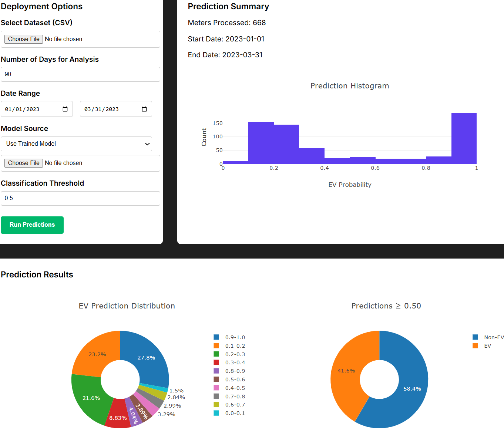Click the orange "0.1-0.2" color swatch
Image resolution: width=504 pixels, height=442 pixels.
(216, 345)
